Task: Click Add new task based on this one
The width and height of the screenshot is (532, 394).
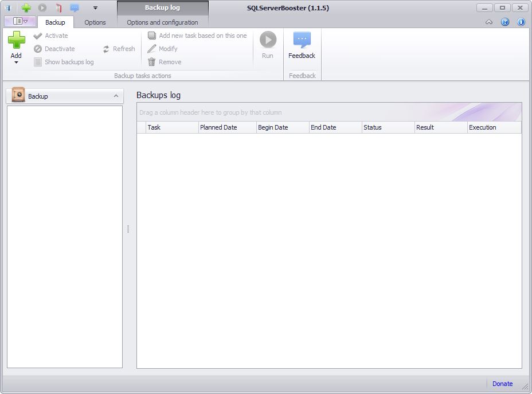Action: click(x=197, y=36)
